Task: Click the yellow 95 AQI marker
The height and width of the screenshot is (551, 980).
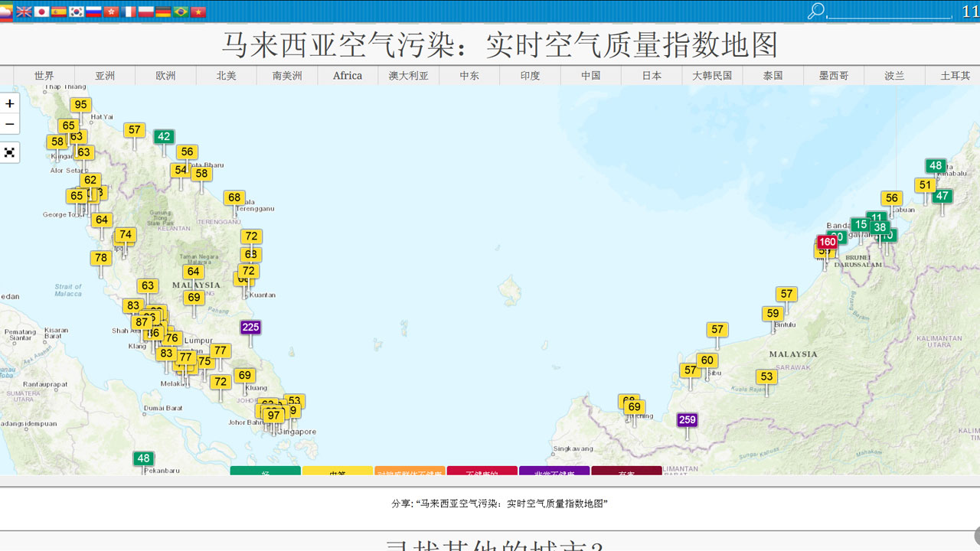Action: point(80,106)
